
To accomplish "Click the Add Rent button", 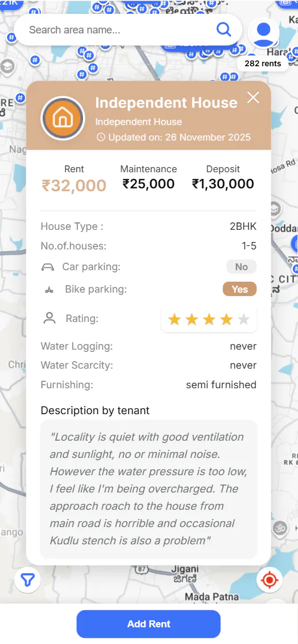I will coord(148,624).
